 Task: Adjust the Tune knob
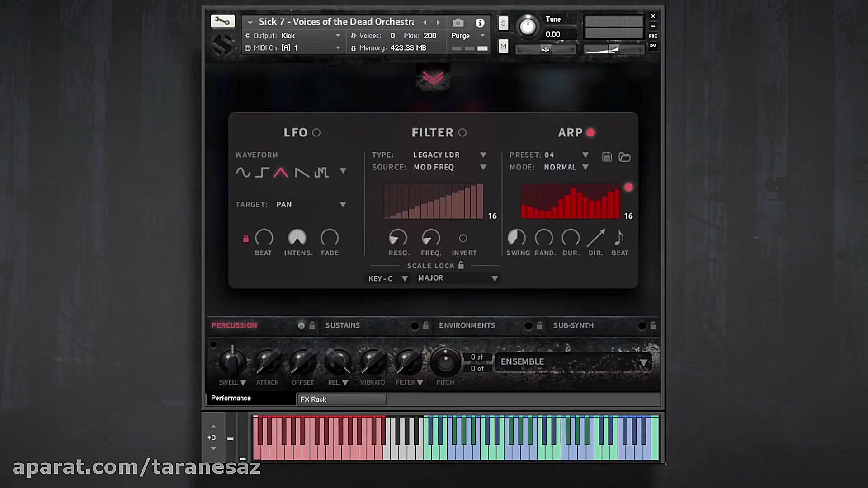point(527,26)
